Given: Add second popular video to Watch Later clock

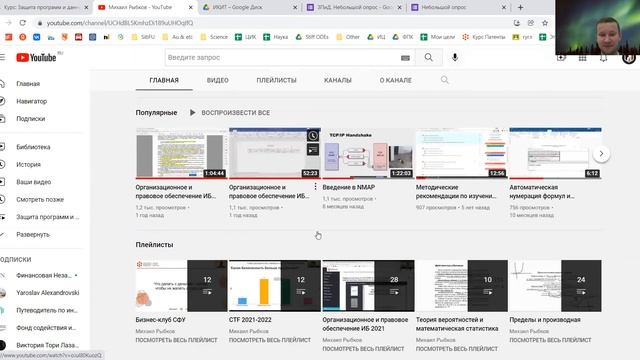Looking at the screenshot, I should pos(313,136).
